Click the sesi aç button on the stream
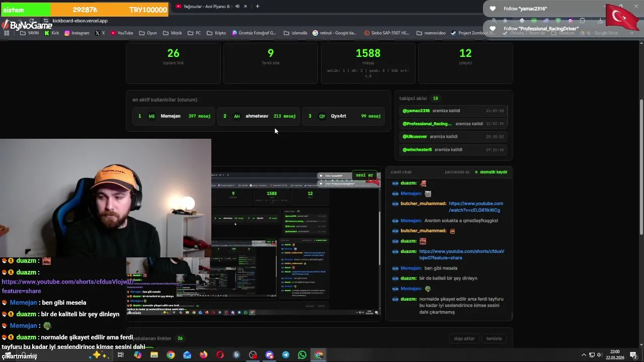This screenshot has height=362, width=644. click(x=364, y=175)
